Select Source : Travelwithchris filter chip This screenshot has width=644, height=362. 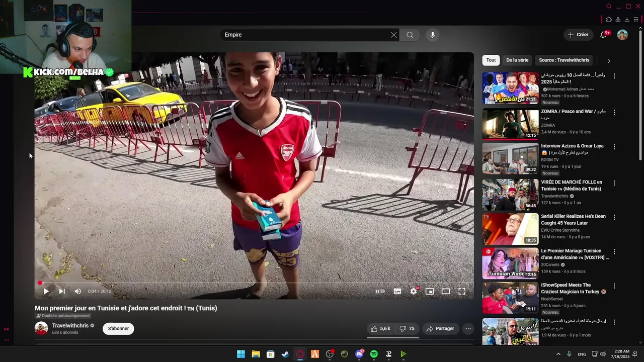[564, 60]
